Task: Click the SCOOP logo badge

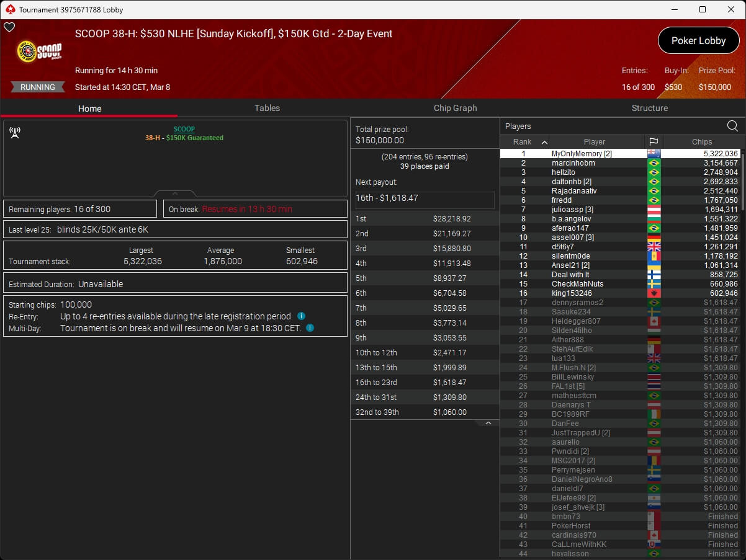Action: tap(40, 52)
